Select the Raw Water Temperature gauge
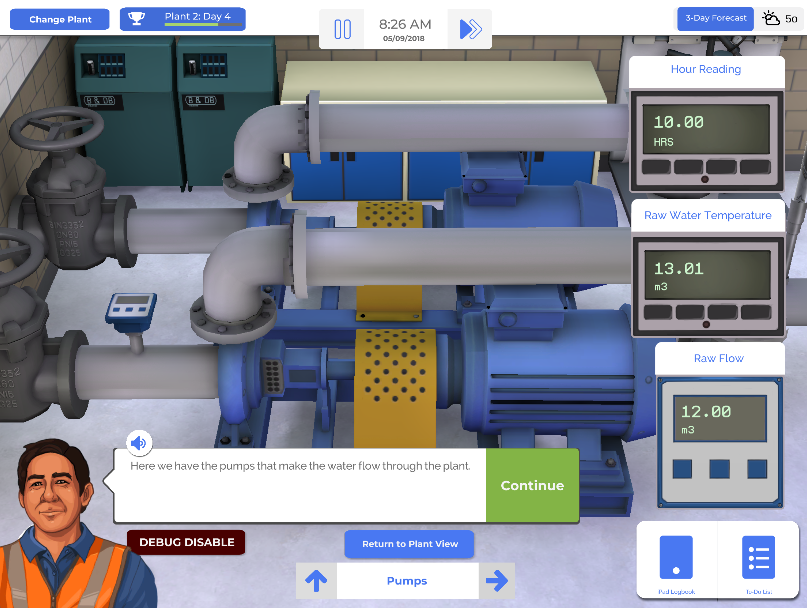This screenshot has height=608, width=807. 707,277
